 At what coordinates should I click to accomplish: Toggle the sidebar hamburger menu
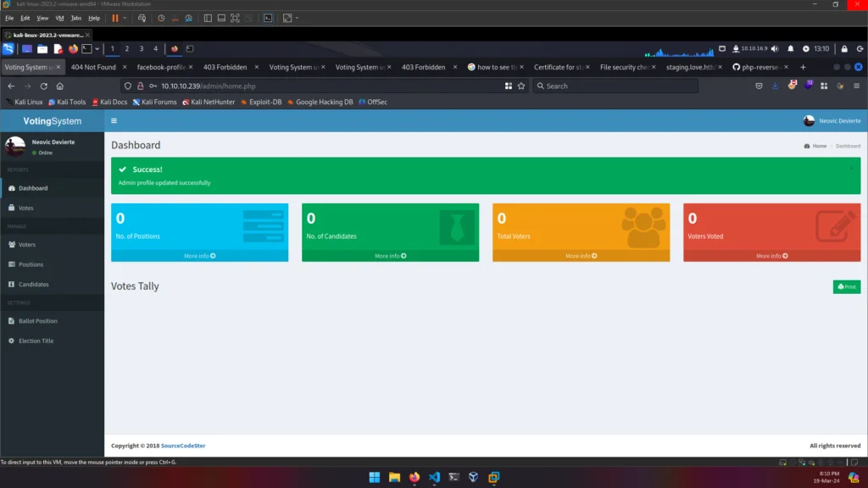click(x=114, y=120)
